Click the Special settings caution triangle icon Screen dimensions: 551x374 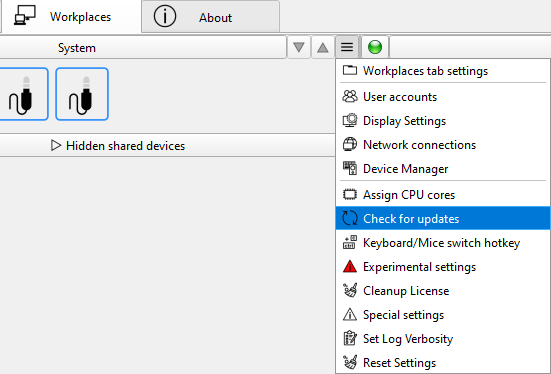tap(350, 314)
